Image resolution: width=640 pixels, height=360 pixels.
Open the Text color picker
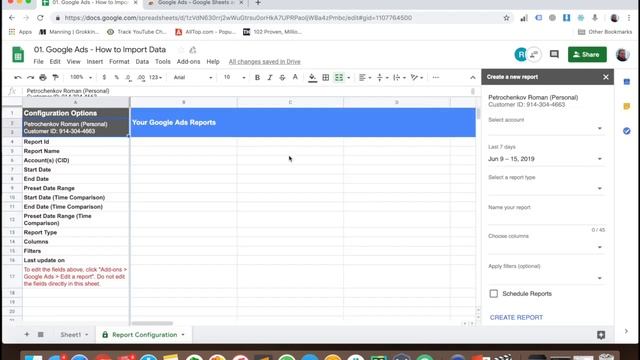coord(295,78)
